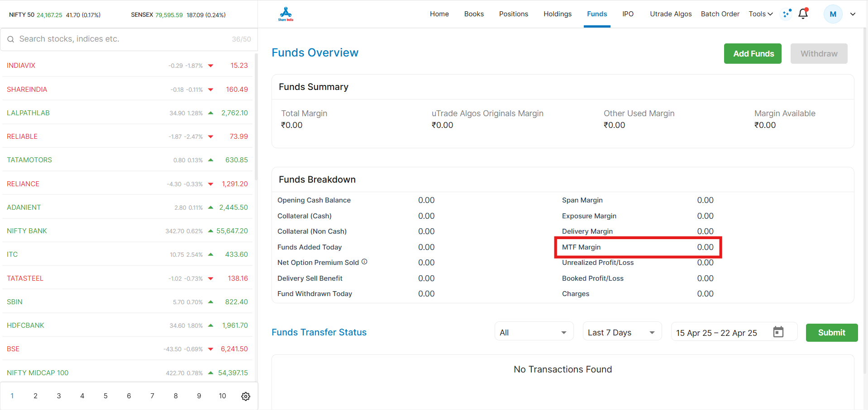Click the green up arrow for ITC
This screenshot has height=410, width=868.
tap(210, 254)
